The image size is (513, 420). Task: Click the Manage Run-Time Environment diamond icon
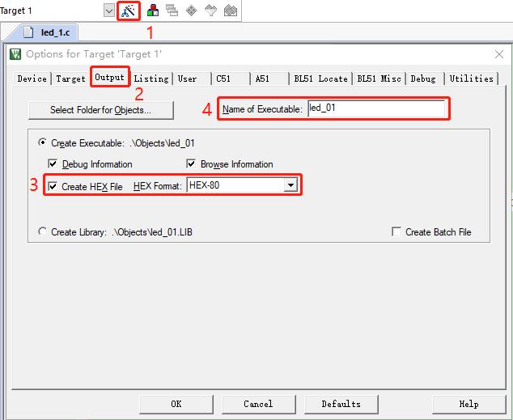192,11
